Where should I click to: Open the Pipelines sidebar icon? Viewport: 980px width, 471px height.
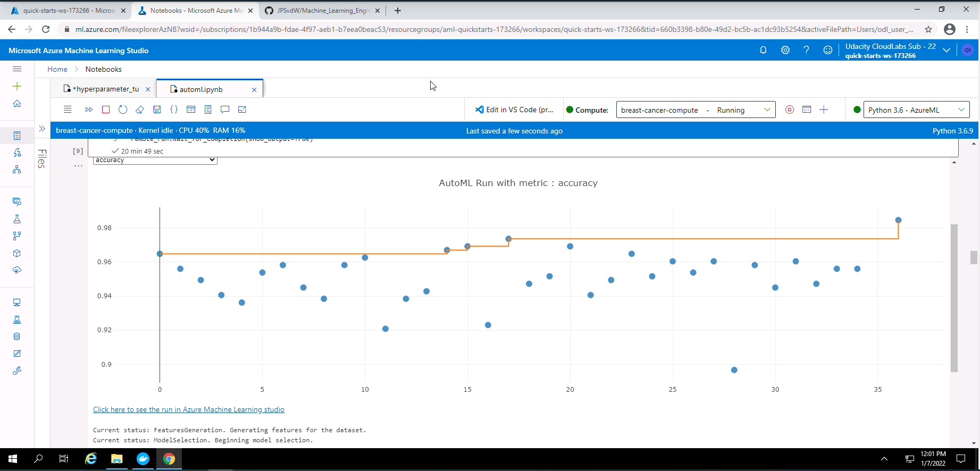17,236
